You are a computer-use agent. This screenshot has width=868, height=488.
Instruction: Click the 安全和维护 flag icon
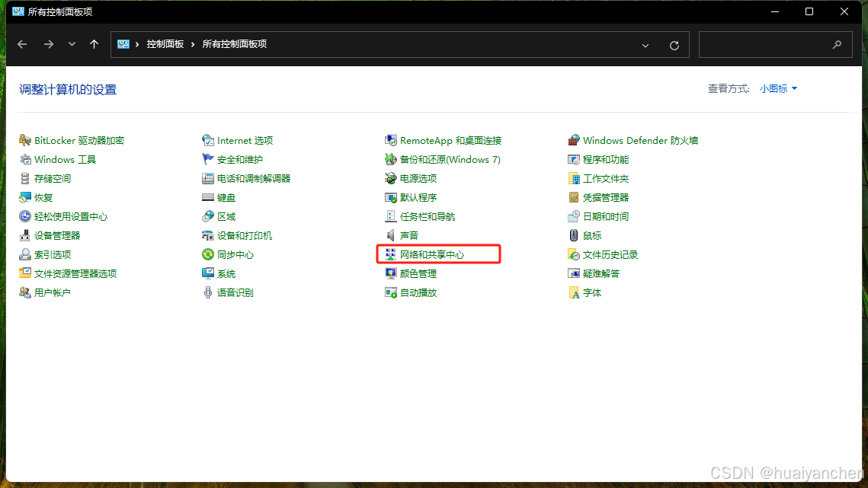tap(207, 159)
